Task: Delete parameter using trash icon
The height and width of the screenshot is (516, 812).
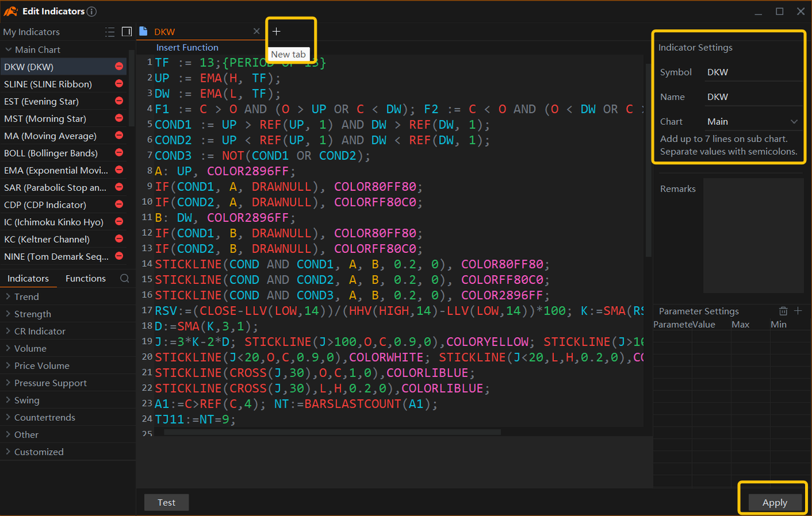Action: (783, 311)
